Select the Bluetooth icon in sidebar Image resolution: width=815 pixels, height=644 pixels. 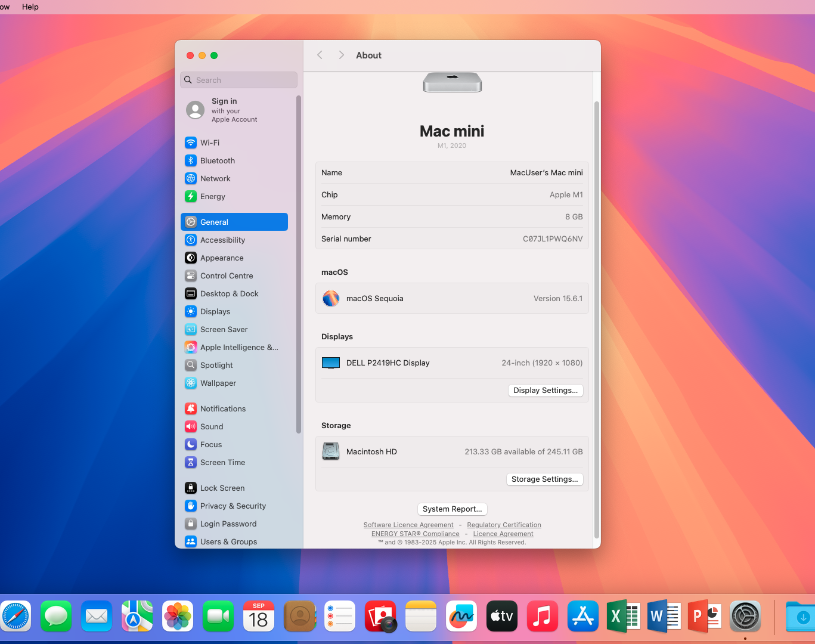point(191,161)
